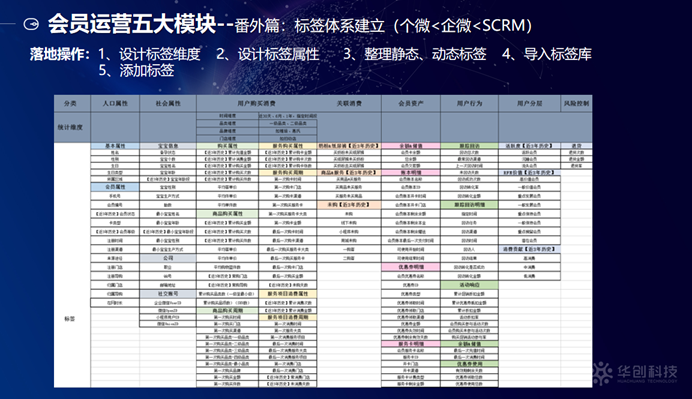
Task: Click the 服务项目消费周期 cell
Action: (x=288, y=317)
